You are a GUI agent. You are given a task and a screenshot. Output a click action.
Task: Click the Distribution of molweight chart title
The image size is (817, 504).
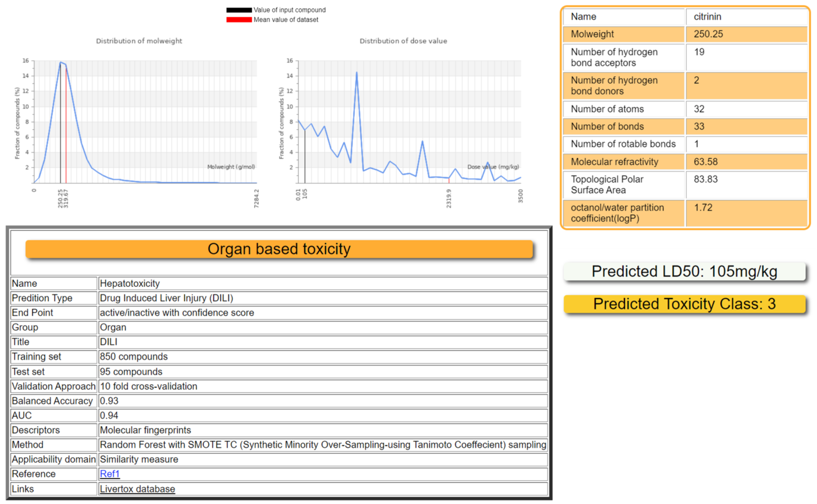[x=139, y=41]
